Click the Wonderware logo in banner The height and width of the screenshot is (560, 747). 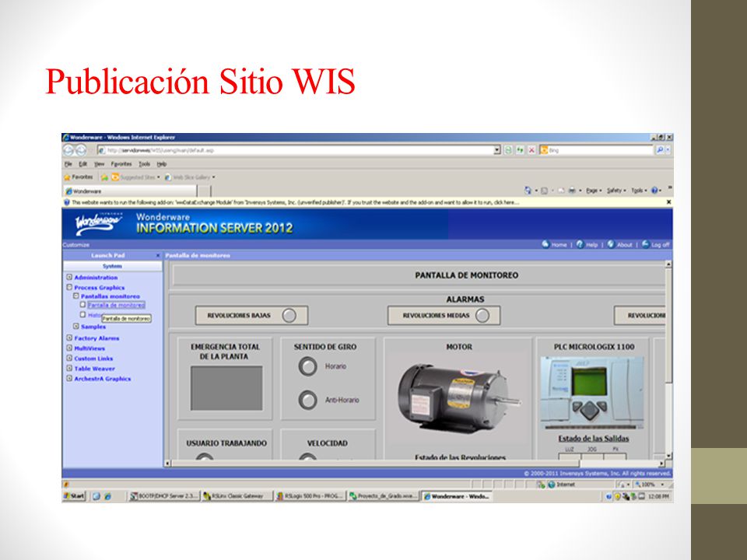click(99, 224)
